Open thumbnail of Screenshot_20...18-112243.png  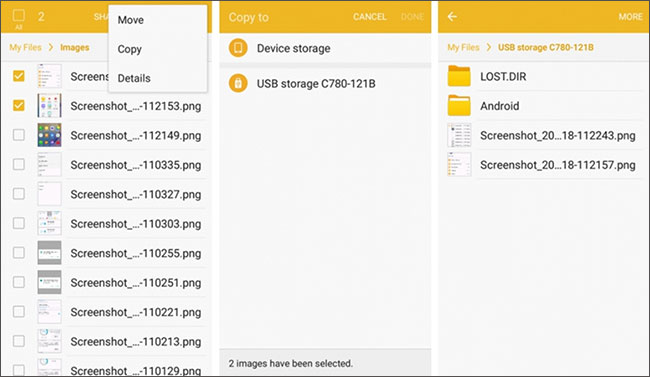click(459, 135)
